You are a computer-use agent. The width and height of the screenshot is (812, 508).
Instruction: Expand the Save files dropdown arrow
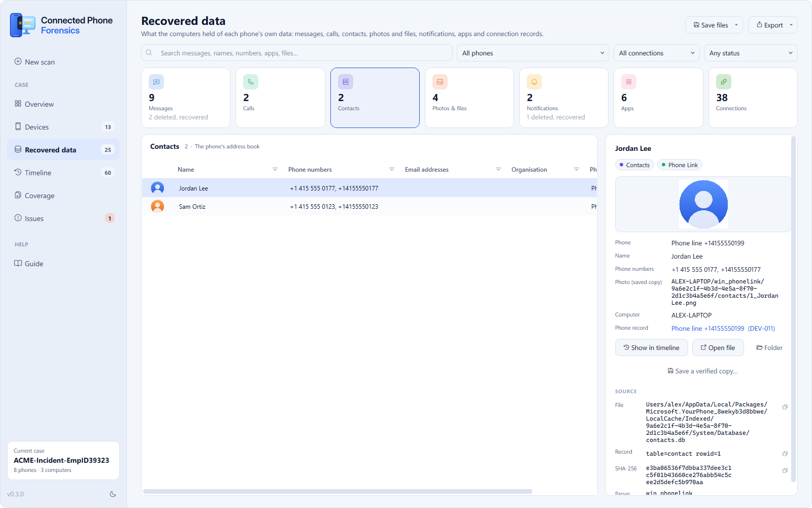736,25
